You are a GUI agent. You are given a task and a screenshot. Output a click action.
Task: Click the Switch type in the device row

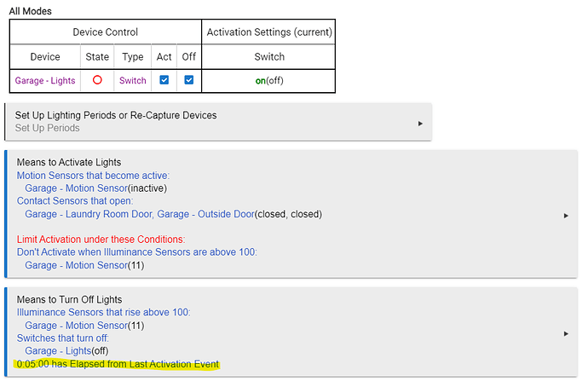[132, 81]
